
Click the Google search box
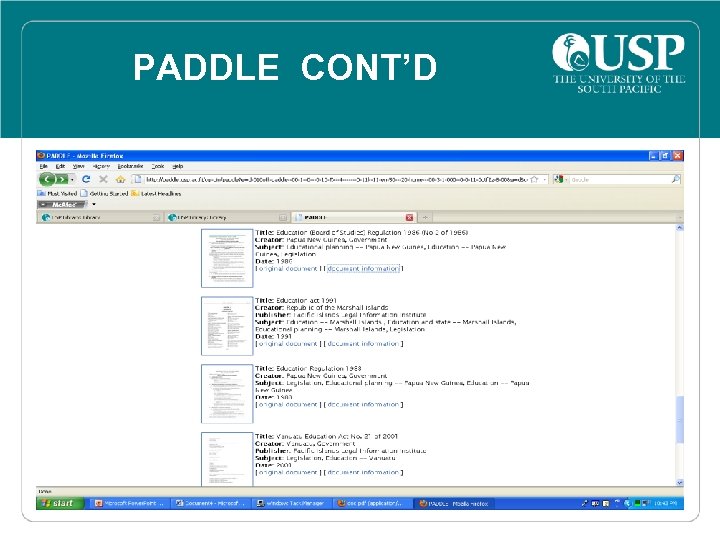[620, 180]
